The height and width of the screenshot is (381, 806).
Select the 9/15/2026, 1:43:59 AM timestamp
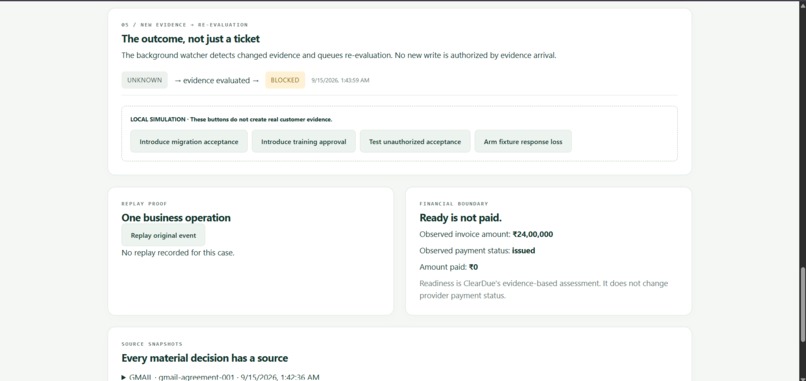[340, 81]
